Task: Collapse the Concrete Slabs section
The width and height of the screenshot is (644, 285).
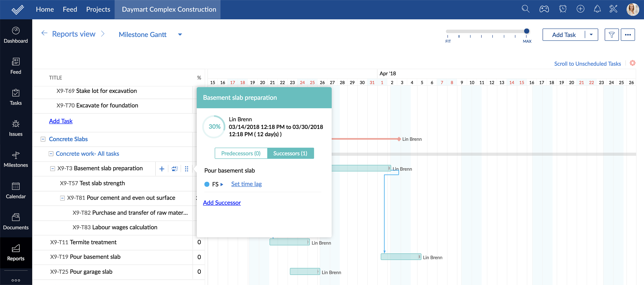Action: (43, 139)
